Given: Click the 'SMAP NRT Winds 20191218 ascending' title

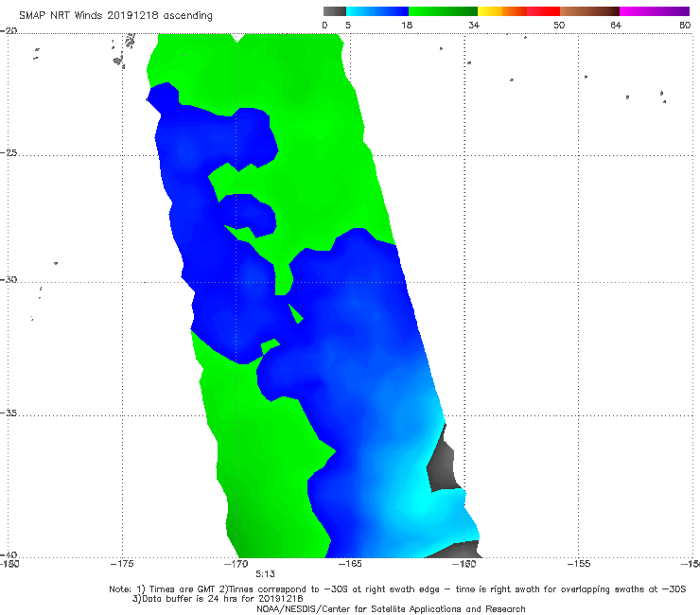Looking at the screenshot, I should 115,15.
